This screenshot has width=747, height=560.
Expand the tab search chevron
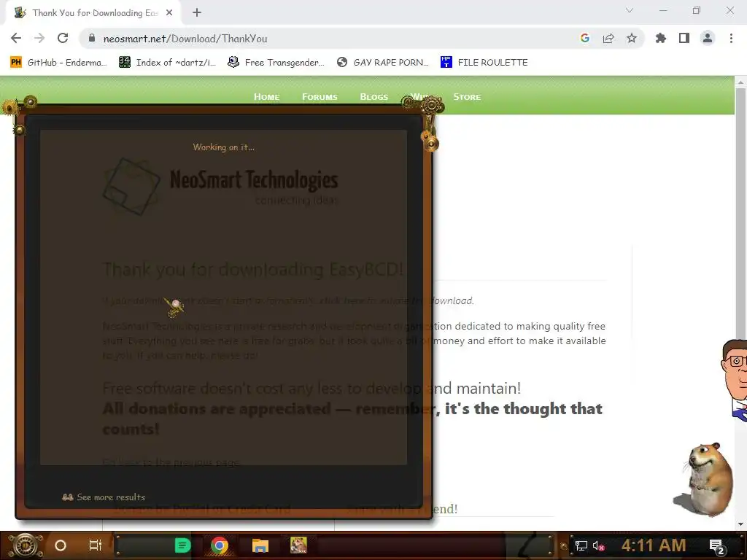(x=630, y=10)
